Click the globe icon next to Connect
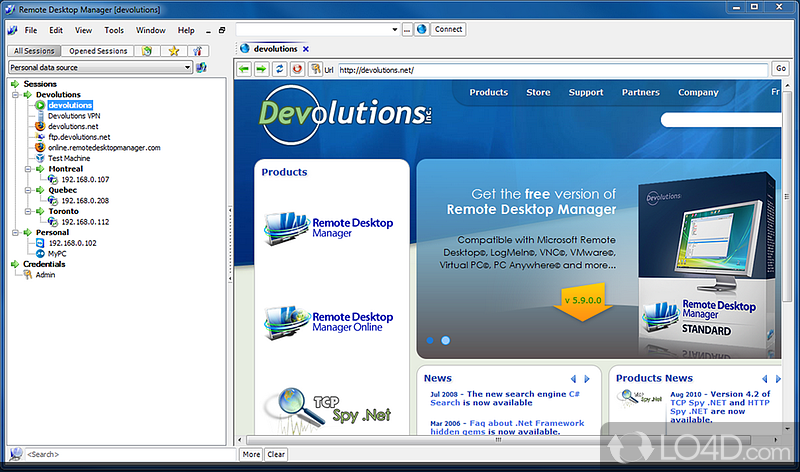The width and height of the screenshot is (800, 472). (421, 30)
